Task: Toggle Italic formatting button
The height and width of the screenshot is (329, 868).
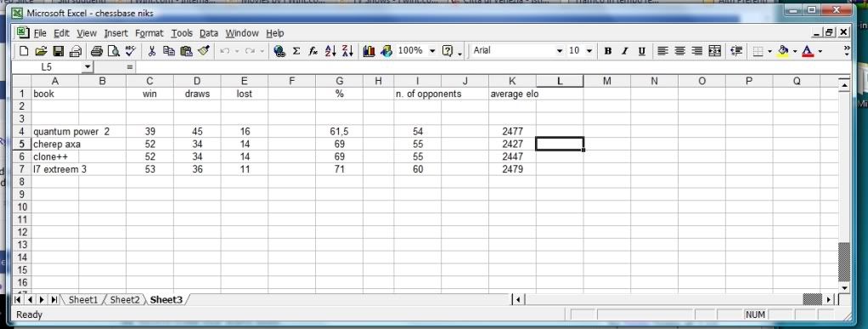Action: (x=624, y=51)
